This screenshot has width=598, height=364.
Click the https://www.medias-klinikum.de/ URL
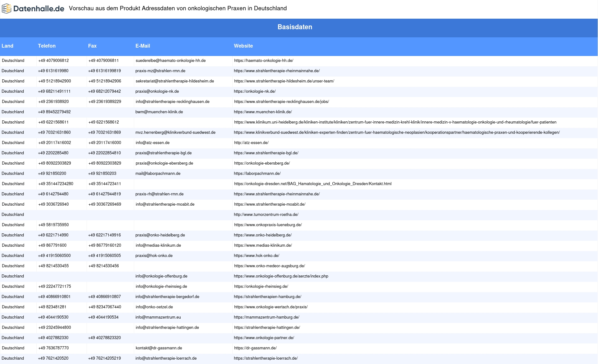pos(263,245)
